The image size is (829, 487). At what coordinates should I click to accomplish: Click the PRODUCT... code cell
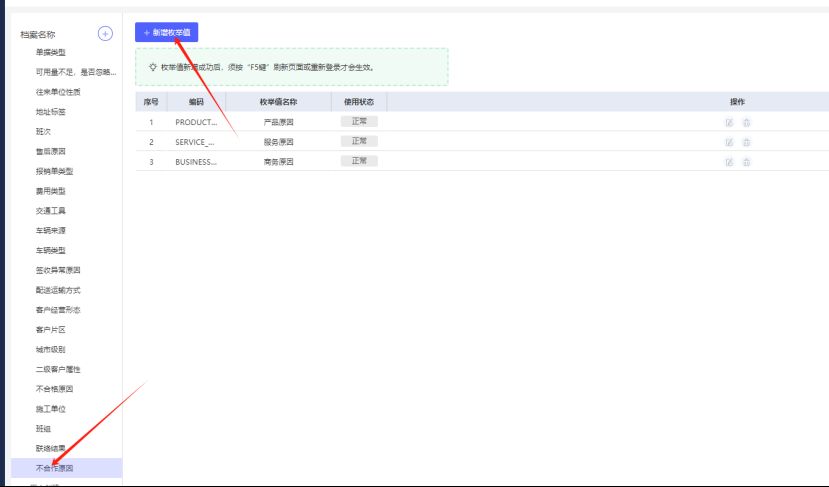point(195,122)
